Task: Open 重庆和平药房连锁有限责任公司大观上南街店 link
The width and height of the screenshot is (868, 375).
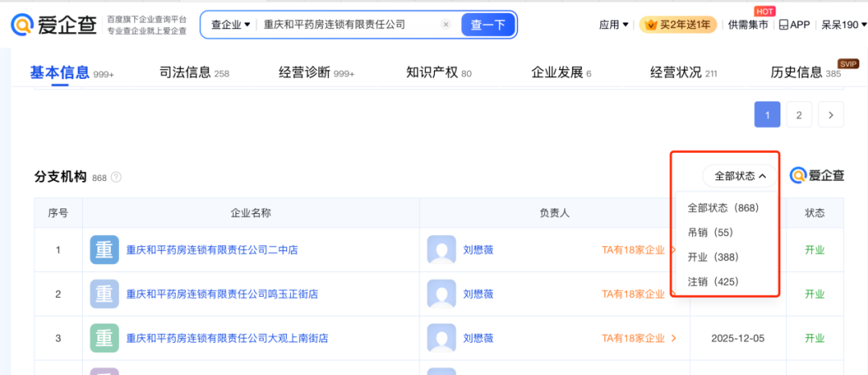Action: [227, 338]
